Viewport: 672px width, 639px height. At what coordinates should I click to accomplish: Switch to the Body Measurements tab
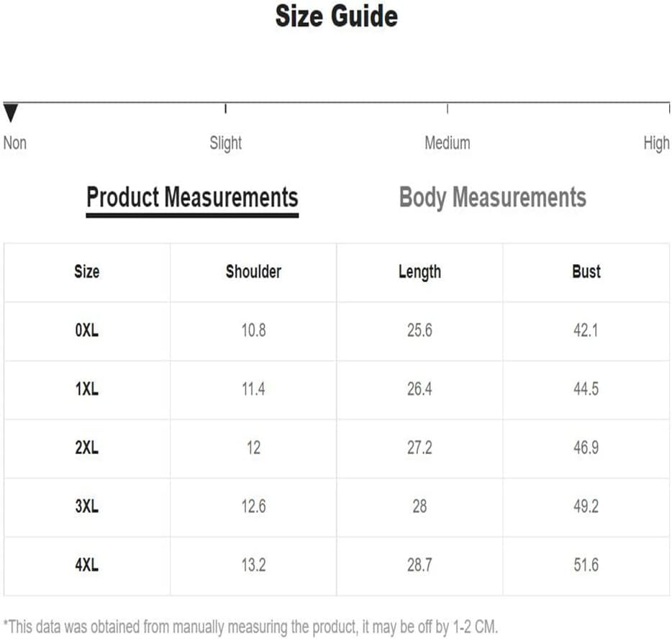coord(492,197)
